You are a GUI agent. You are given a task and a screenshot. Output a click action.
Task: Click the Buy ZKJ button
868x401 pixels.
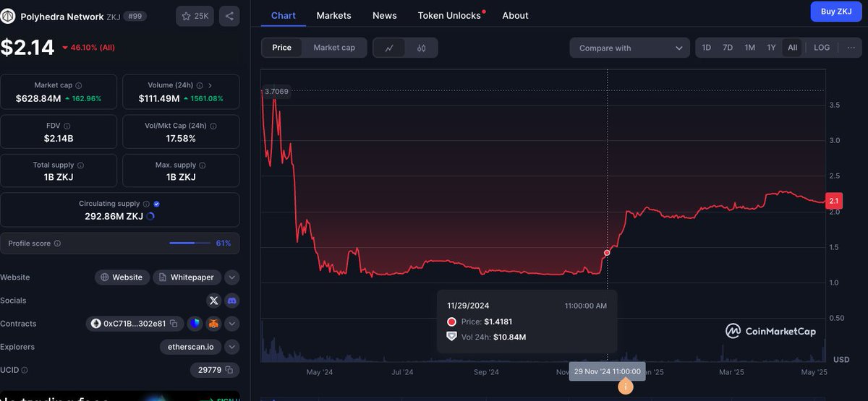coord(835,12)
